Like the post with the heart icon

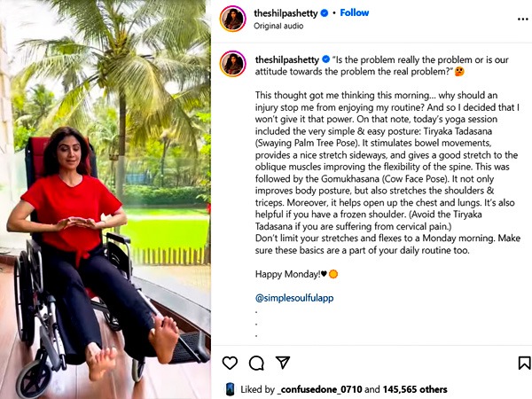[x=230, y=363]
